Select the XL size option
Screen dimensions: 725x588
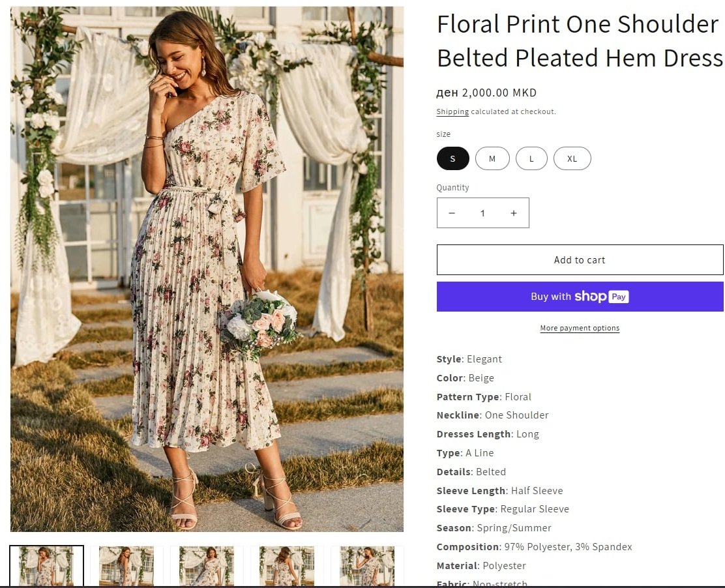(572, 158)
